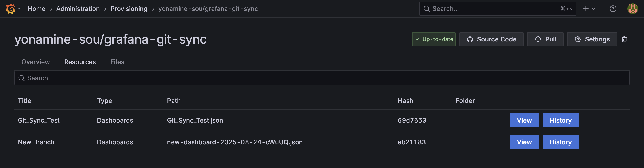Open the help question mark icon
Screen dimensions: 644x168
pos(613,9)
